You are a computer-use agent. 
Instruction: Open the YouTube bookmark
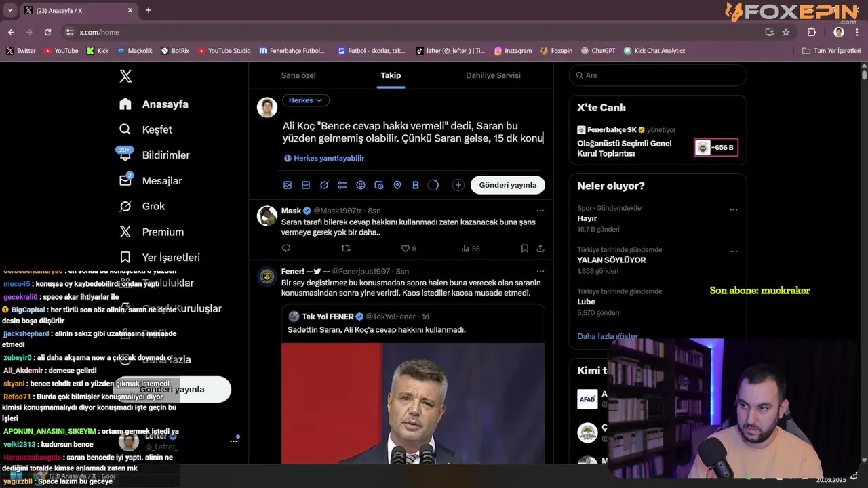point(61,51)
